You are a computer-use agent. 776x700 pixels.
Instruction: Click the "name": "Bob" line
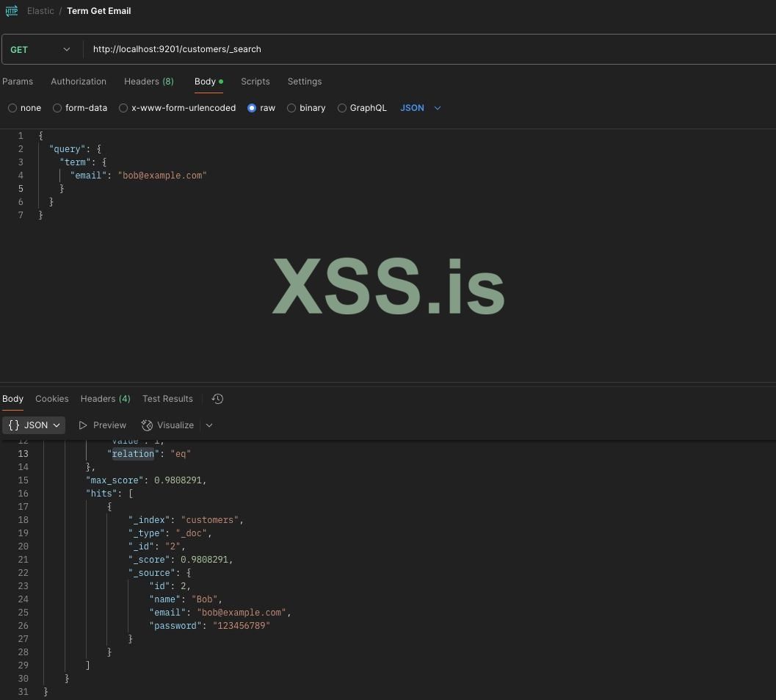(x=186, y=599)
